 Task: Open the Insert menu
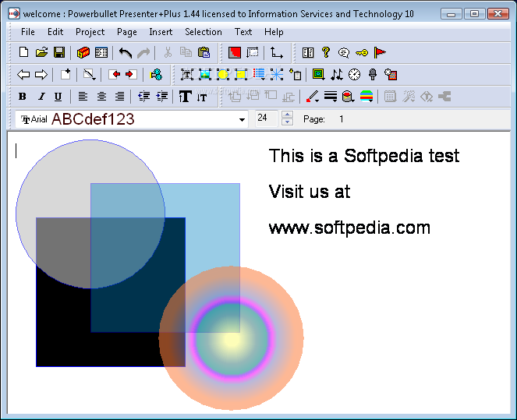click(161, 32)
